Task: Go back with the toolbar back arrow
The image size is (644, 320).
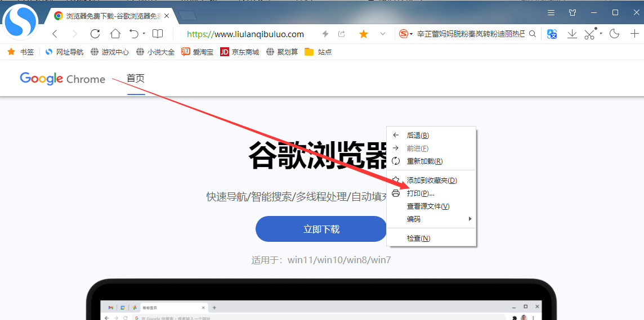Action: (x=55, y=34)
